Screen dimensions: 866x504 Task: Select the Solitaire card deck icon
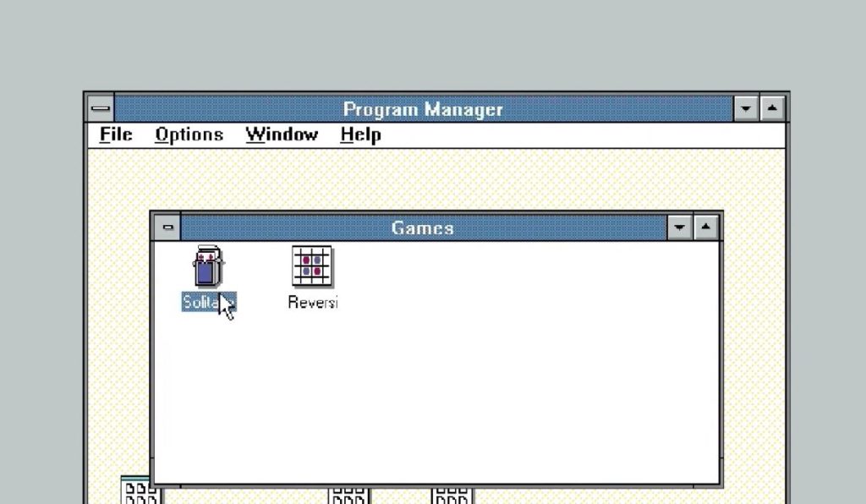point(208,266)
